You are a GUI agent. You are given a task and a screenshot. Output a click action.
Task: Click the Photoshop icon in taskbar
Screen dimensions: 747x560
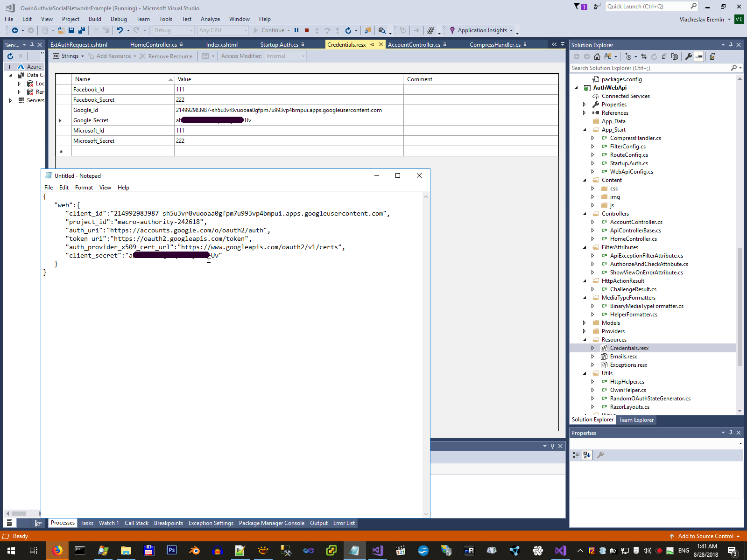171,551
